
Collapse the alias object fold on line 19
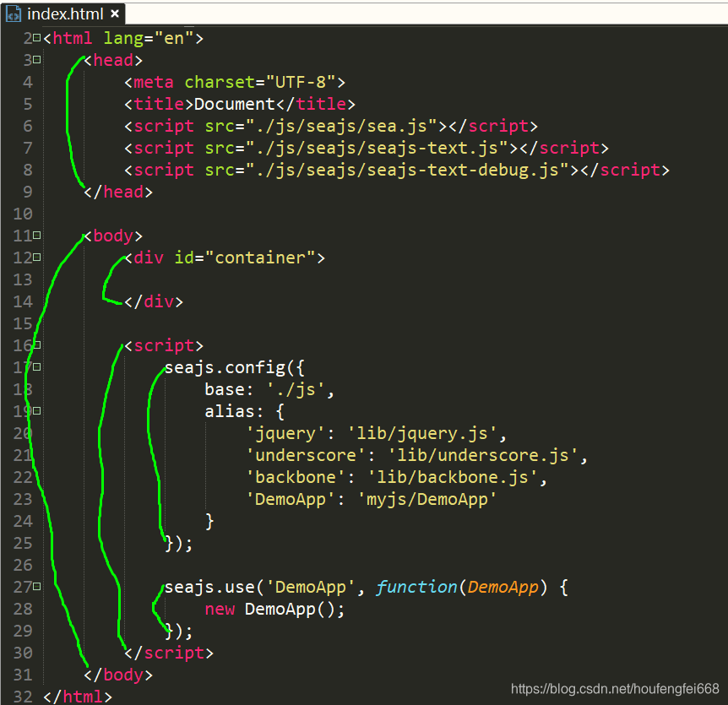click(x=37, y=410)
